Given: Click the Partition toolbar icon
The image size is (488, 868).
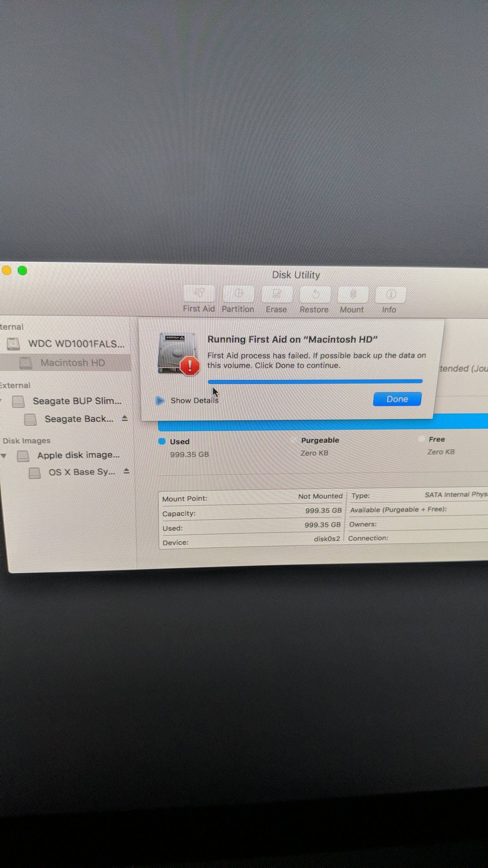Looking at the screenshot, I should (238, 294).
